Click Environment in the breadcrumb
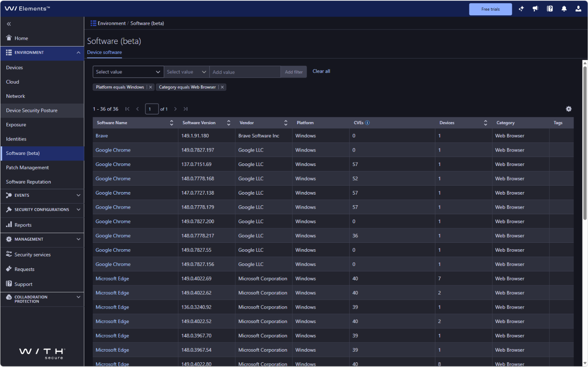Viewport: 588px width, 367px height. pyautogui.click(x=112, y=23)
